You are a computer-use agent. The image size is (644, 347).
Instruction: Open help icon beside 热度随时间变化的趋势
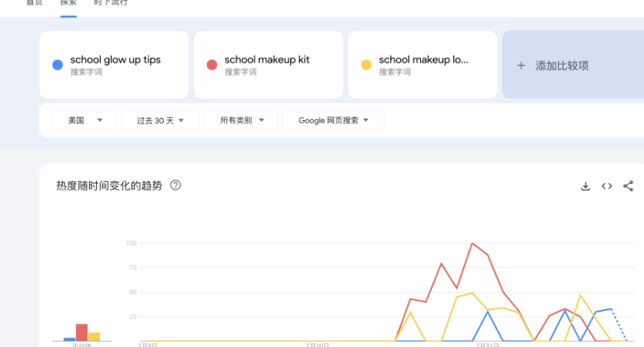point(176,186)
